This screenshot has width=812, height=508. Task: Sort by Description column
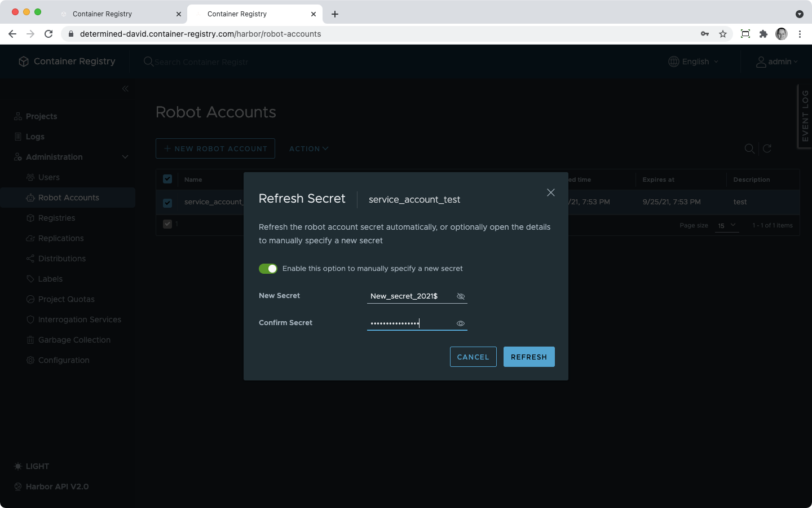[752, 179]
